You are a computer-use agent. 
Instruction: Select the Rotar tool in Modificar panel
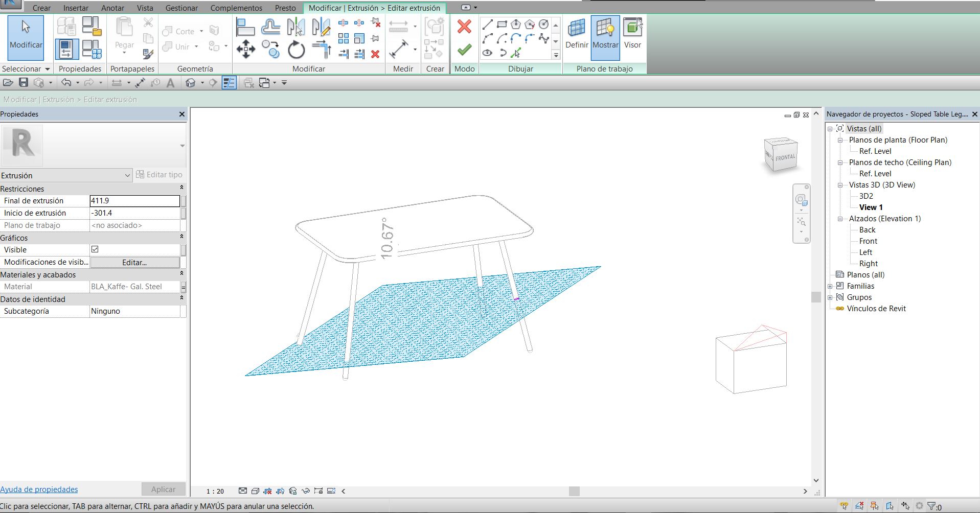coord(296,50)
